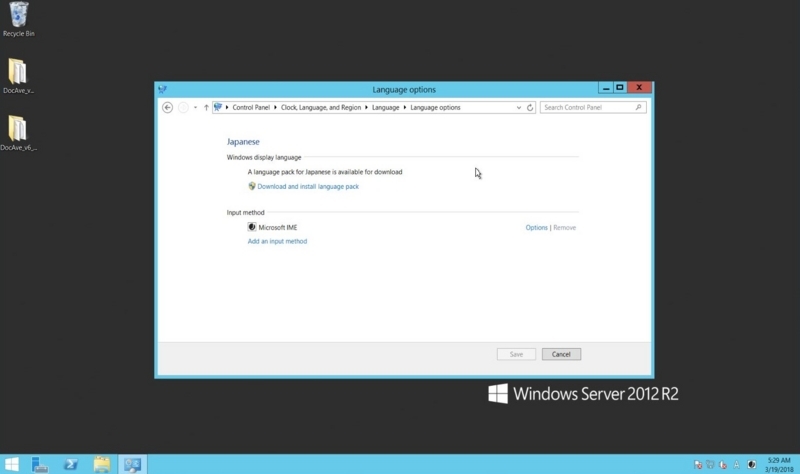Image resolution: width=800 pixels, height=474 pixels.
Task: Open recent locations dropdown arrow
Action: [x=195, y=108]
